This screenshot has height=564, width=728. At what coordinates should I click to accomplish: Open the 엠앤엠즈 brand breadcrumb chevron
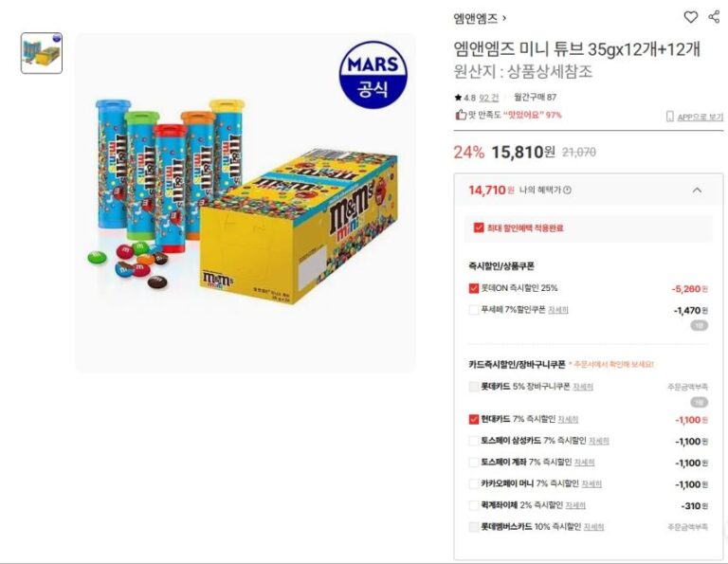[x=504, y=18]
